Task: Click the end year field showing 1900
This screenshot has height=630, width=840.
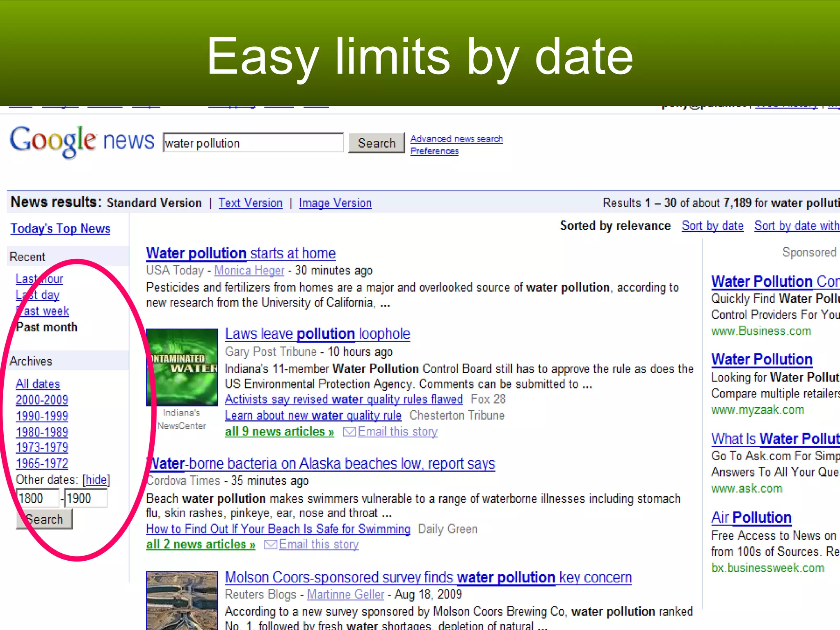Action: click(x=86, y=498)
